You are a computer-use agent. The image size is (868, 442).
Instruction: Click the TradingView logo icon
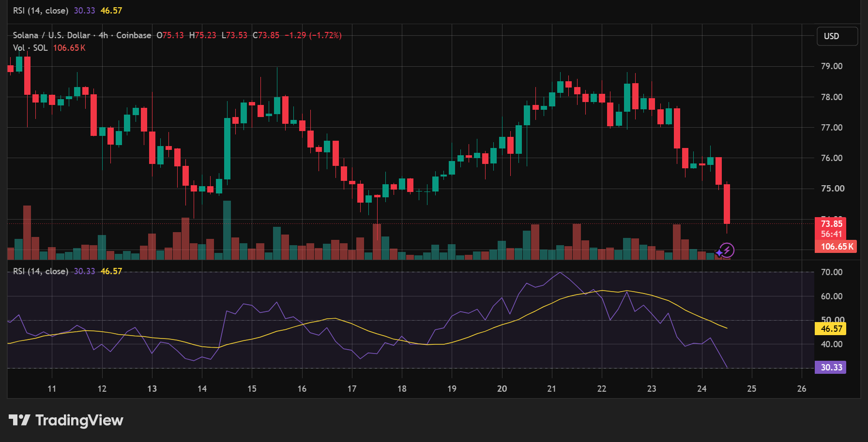(x=19, y=420)
